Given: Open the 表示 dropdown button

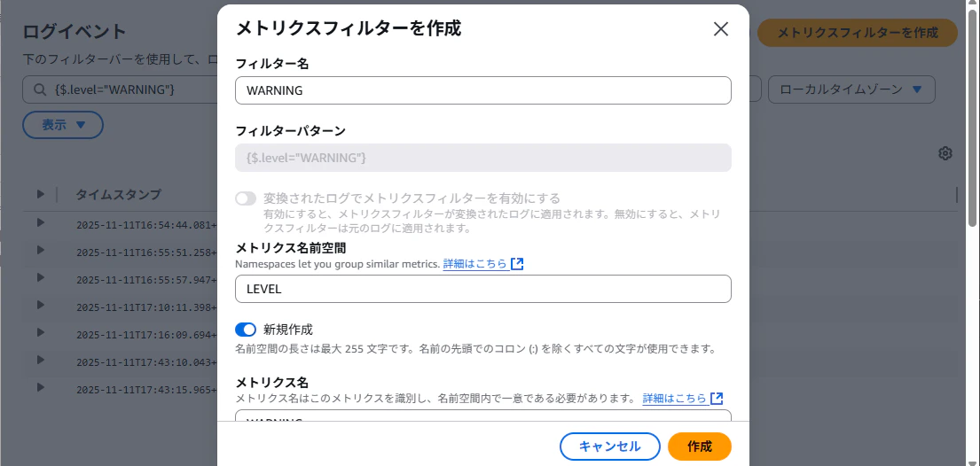Looking at the screenshot, I should coord(63,125).
